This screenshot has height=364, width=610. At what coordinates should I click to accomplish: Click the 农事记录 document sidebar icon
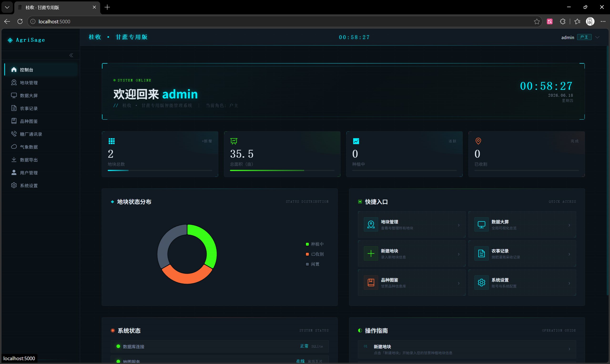[x=14, y=108]
